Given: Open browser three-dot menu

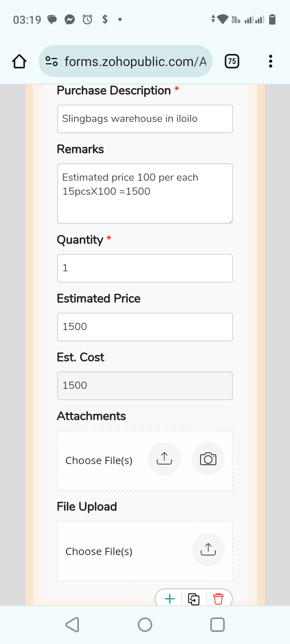Looking at the screenshot, I should tap(271, 61).
